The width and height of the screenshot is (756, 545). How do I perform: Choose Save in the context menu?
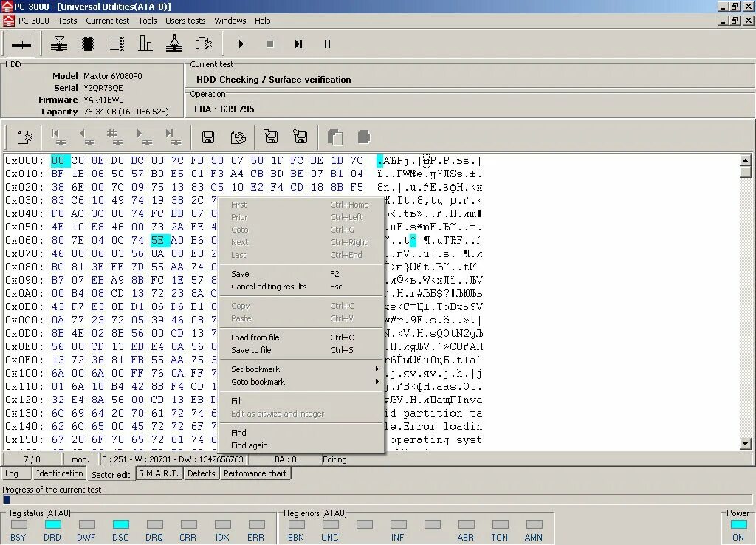coord(302,274)
